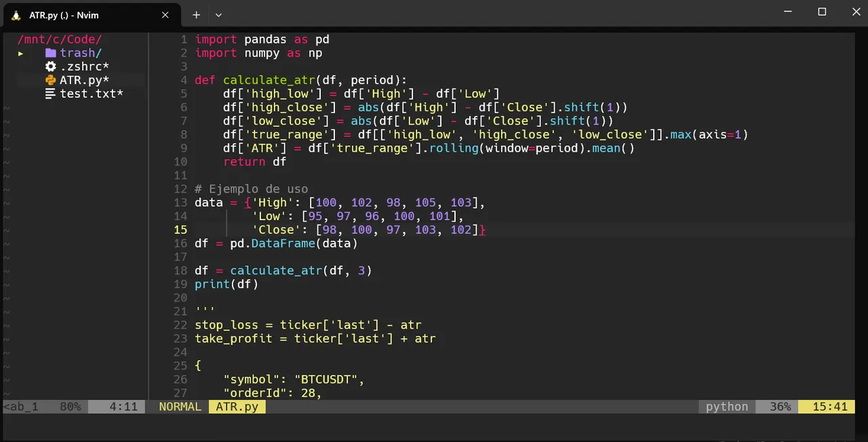Viewport: 868px width, 442px height.
Task: Click line number 15 highlighted in the gutter
Action: [180, 229]
